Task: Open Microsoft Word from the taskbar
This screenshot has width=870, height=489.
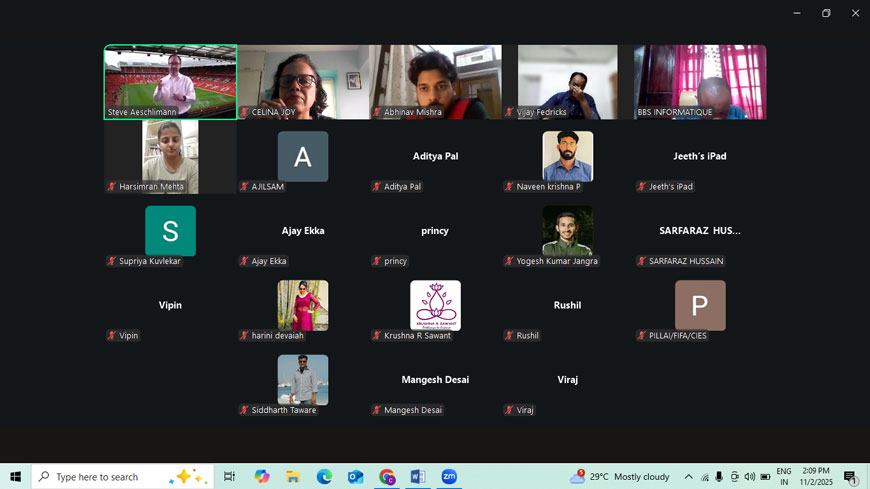Action: point(418,477)
